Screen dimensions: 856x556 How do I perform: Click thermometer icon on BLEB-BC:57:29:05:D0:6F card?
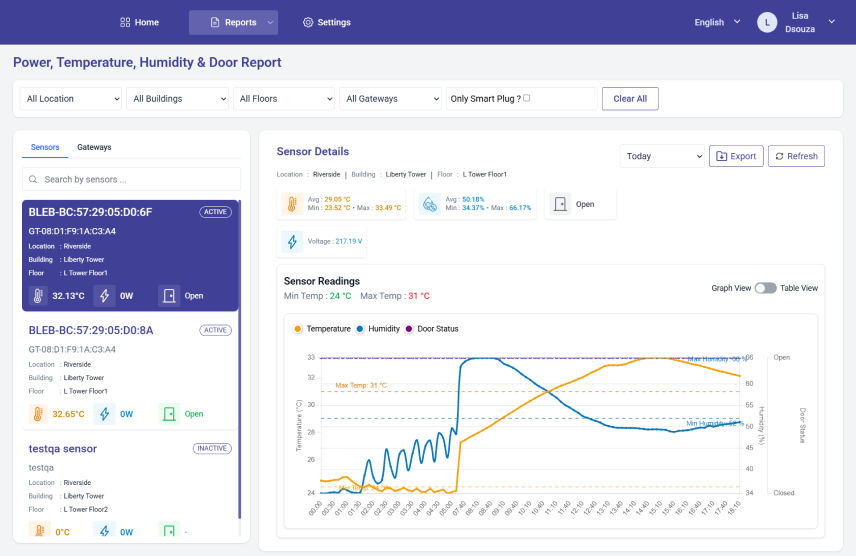pyautogui.click(x=37, y=296)
